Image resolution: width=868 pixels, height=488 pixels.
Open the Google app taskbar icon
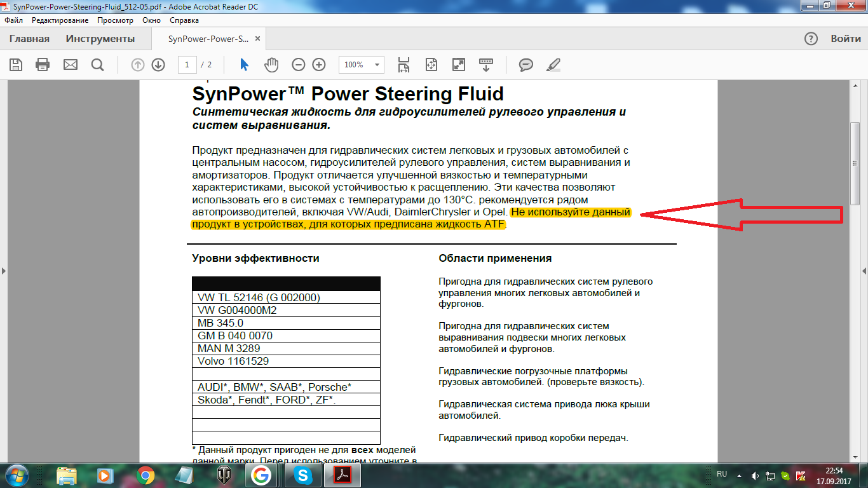pos(262,475)
